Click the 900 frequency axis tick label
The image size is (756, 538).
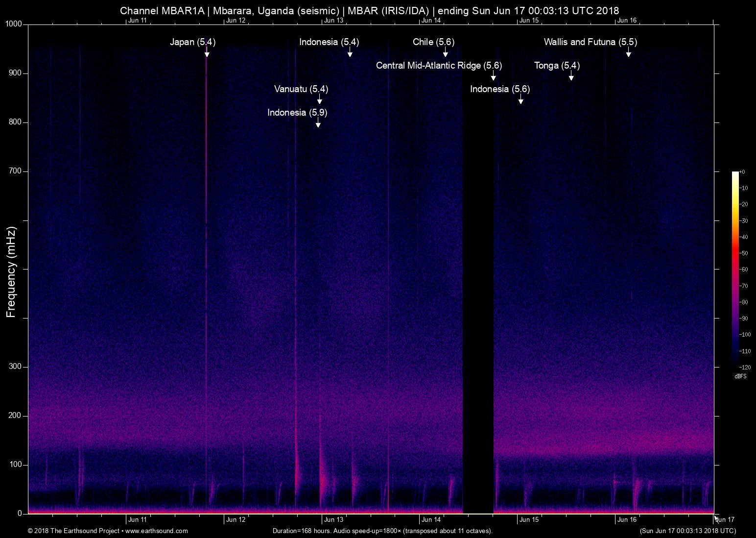[x=16, y=73]
